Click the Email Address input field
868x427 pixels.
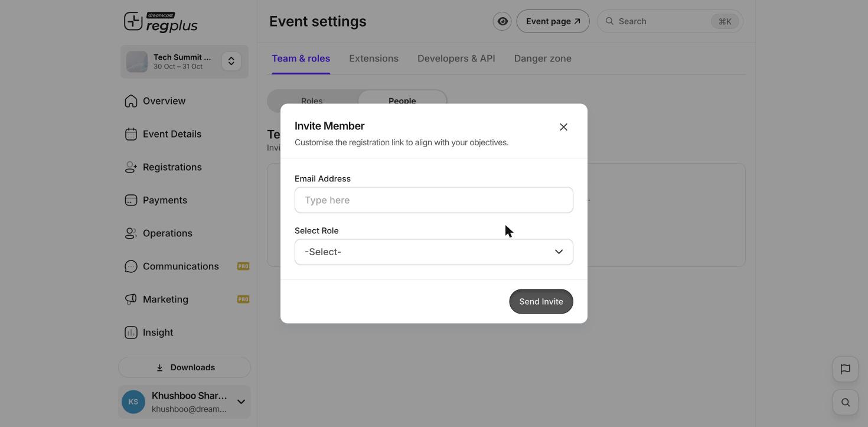434,200
